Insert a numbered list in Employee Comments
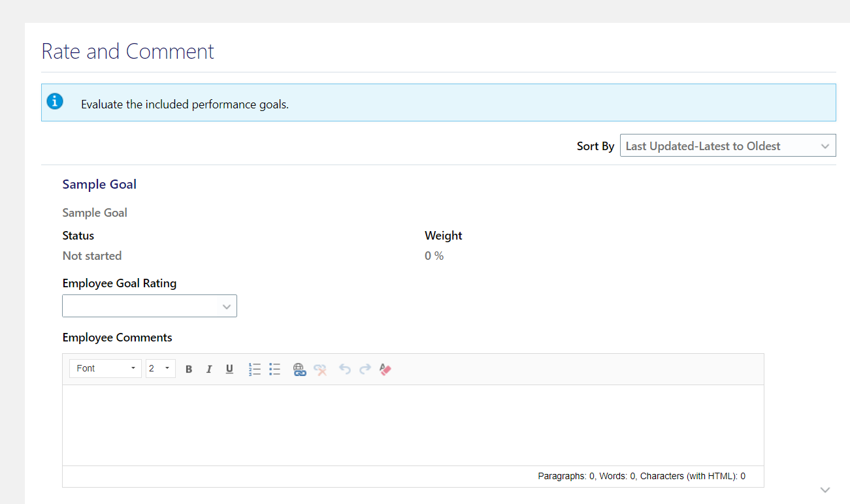 click(x=254, y=369)
